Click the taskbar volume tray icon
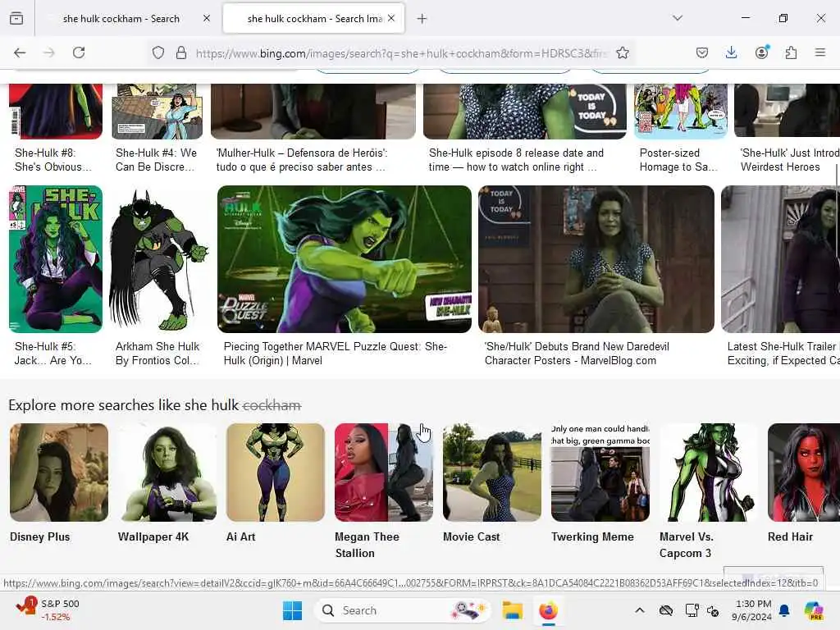Viewport: 840px width, 630px height. point(713,610)
